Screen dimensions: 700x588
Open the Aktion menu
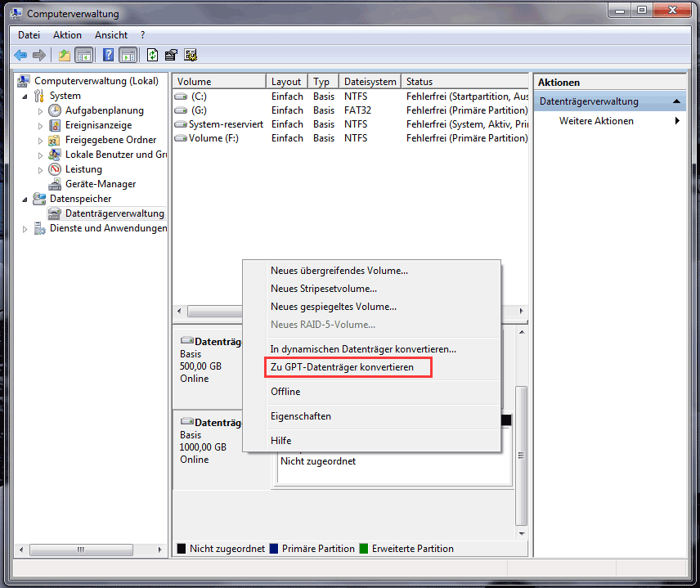67,35
